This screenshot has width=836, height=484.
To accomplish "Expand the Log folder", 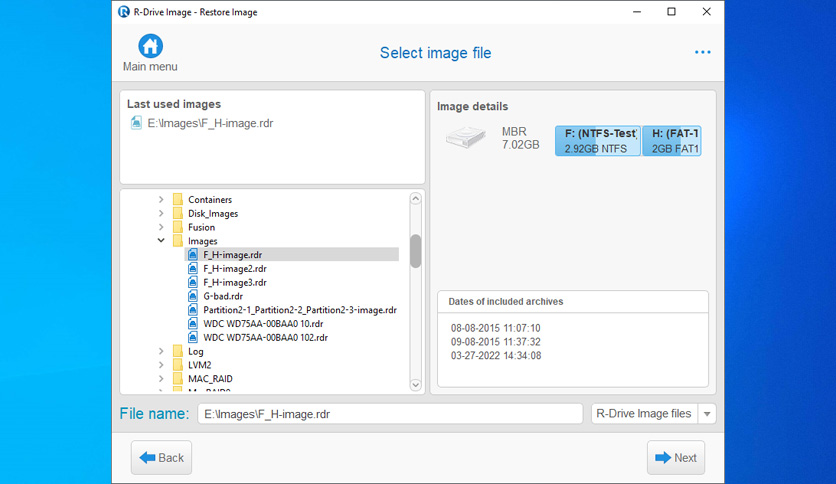I will click(x=161, y=351).
